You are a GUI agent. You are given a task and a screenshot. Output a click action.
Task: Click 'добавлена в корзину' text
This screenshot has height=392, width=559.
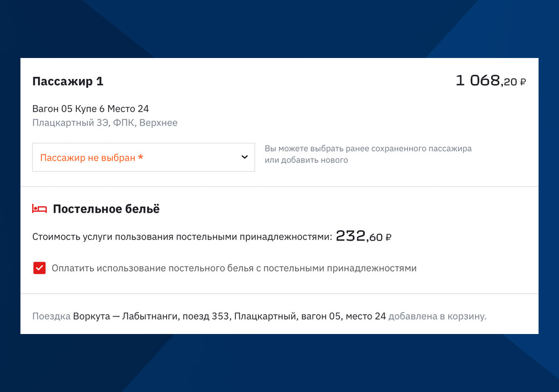click(437, 316)
